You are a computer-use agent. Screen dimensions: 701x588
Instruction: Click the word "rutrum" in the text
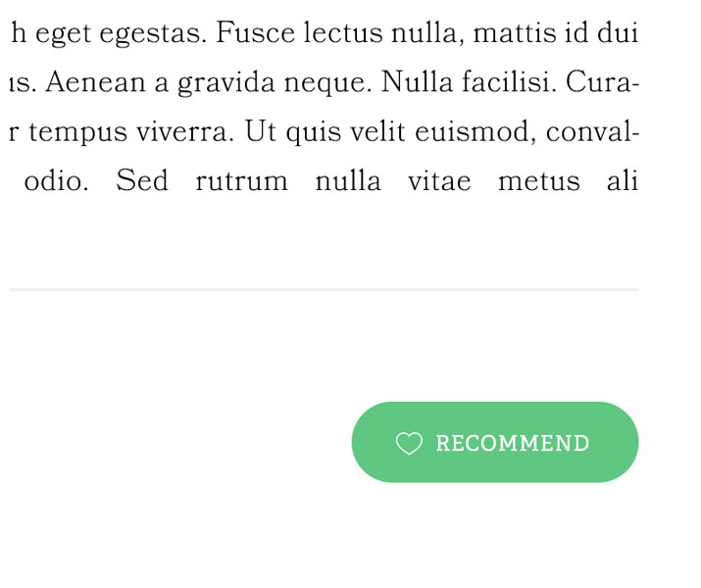point(242,182)
